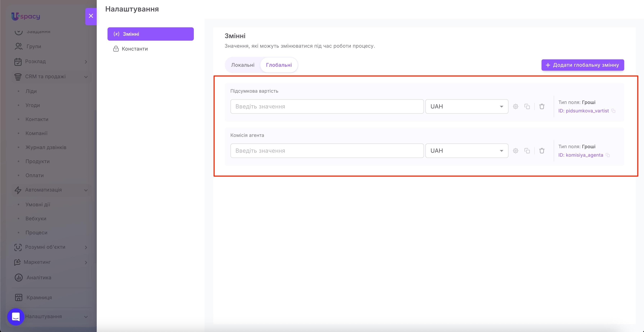
Task: Click the Комісія агента variable name
Action: pyautogui.click(x=247, y=135)
